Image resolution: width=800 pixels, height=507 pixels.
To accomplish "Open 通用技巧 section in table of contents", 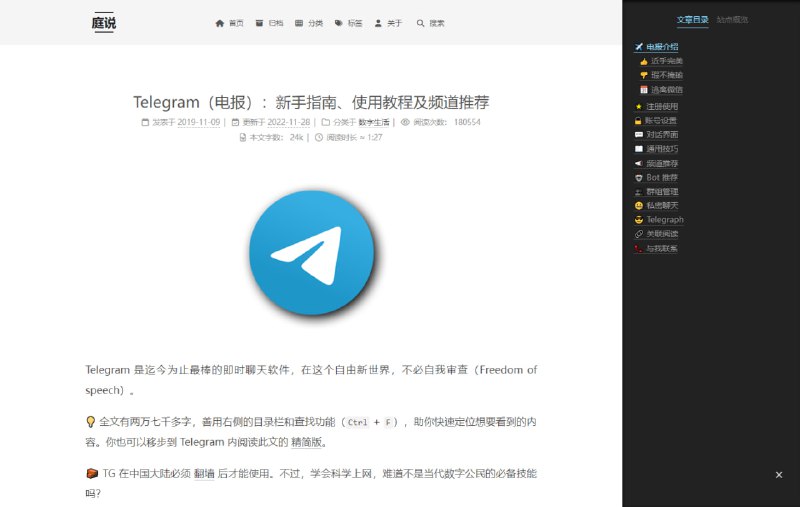I will 657,149.
